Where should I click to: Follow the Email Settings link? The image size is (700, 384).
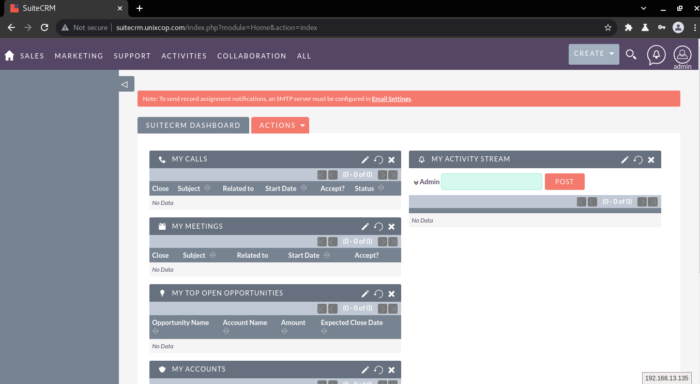point(391,99)
